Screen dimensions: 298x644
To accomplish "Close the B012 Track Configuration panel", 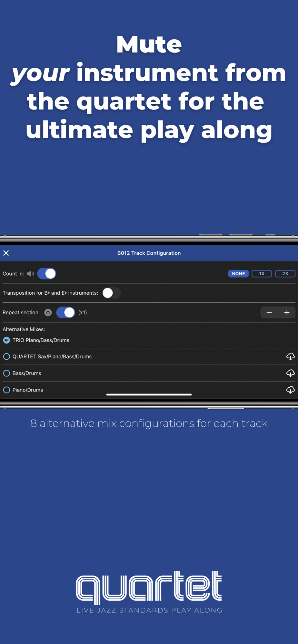I will pyautogui.click(x=6, y=253).
